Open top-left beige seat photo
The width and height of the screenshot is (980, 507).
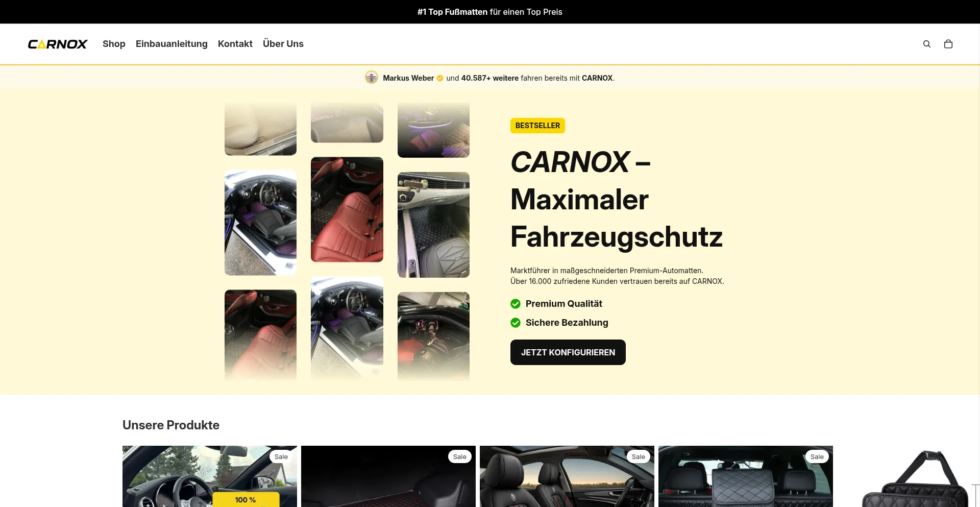[x=260, y=129]
